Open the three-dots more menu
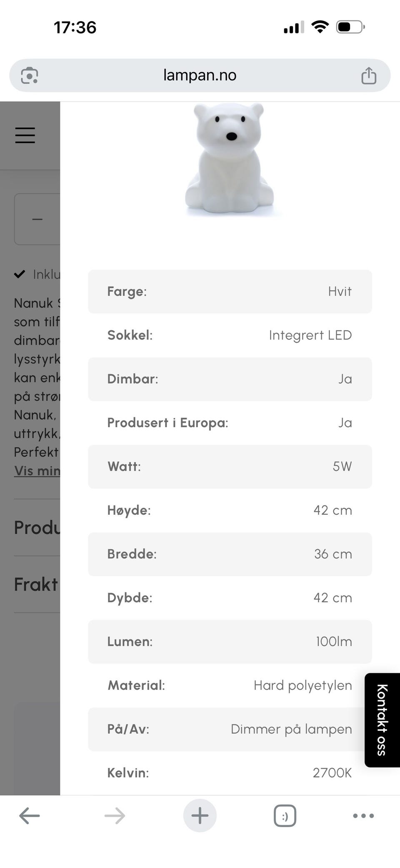 363,815
